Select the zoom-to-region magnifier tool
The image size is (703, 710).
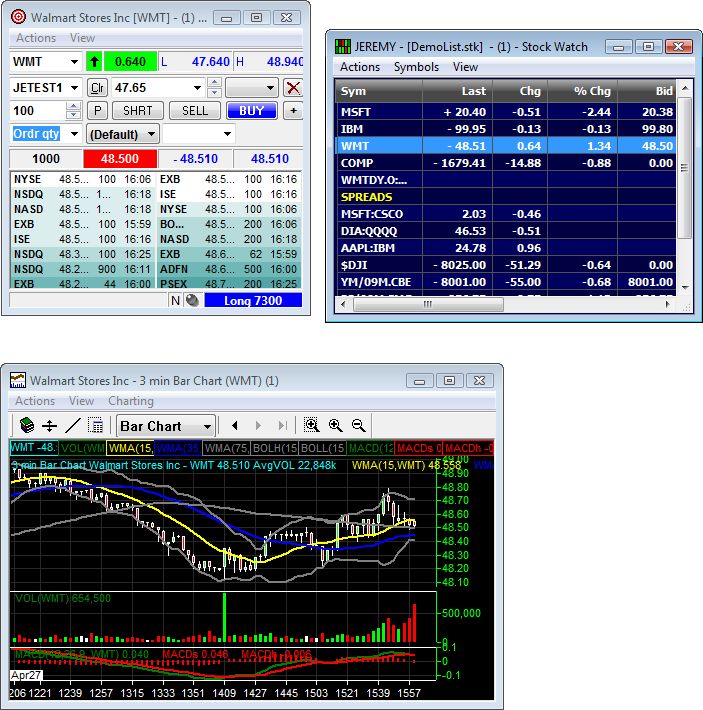point(311,425)
